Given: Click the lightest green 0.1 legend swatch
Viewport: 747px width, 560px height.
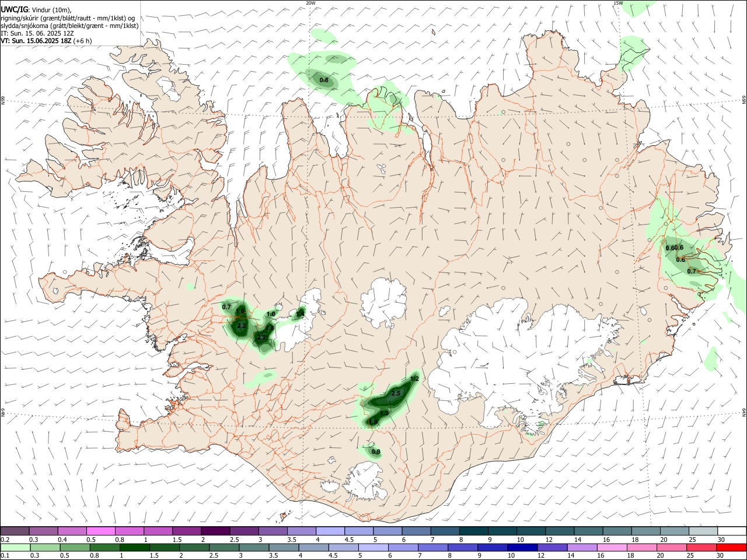Looking at the screenshot, I should point(15,548).
